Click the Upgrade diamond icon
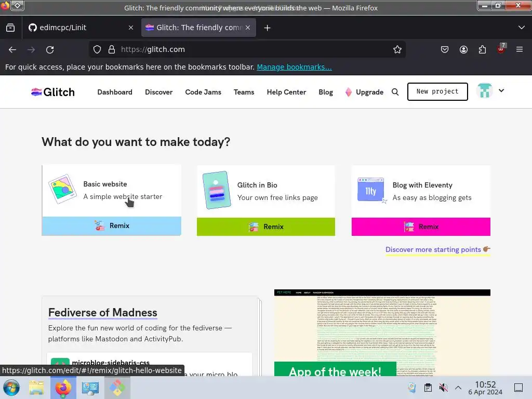The height and width of the screenshot is (399, 532). coord(349,92)
